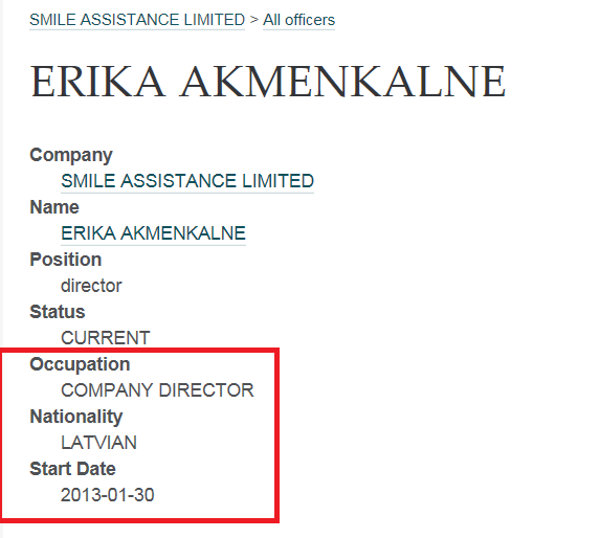Screen dimensions: 600x538
Task: Click the 2013-01-30 start date value
Action: 108,495
